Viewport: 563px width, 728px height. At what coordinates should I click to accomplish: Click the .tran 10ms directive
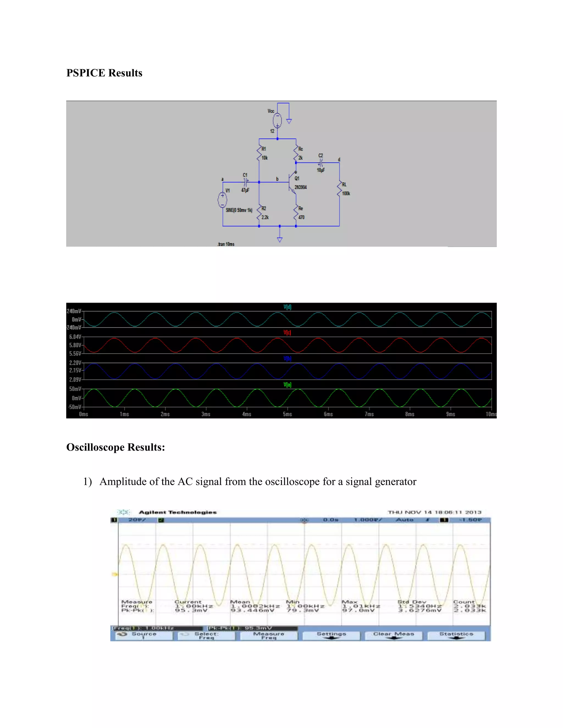pos(226,244)
